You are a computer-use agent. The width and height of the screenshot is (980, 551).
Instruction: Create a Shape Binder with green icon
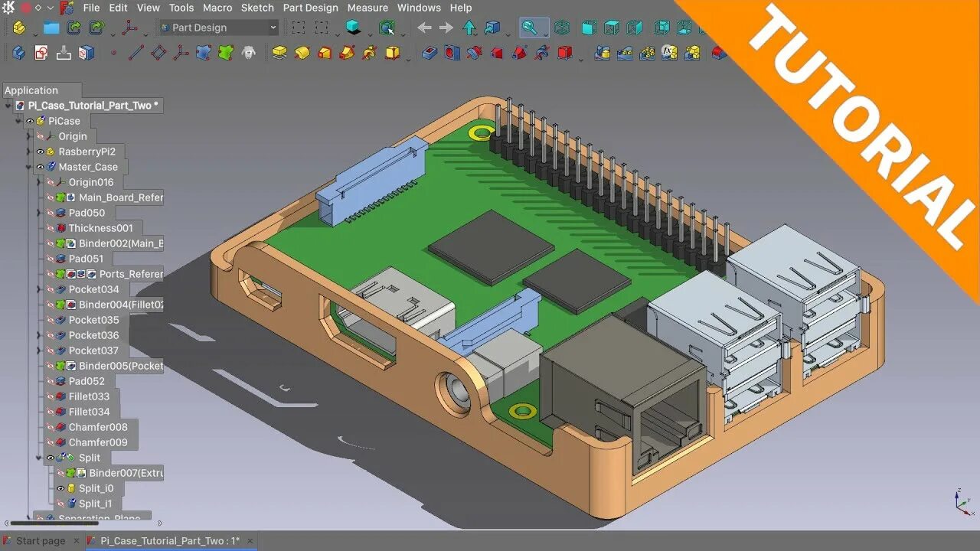click(x=226, y=53)
